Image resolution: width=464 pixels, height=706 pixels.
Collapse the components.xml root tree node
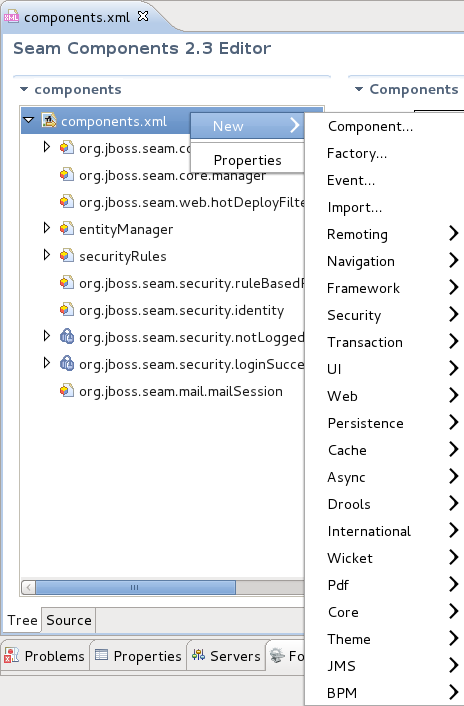coord(29,121)
